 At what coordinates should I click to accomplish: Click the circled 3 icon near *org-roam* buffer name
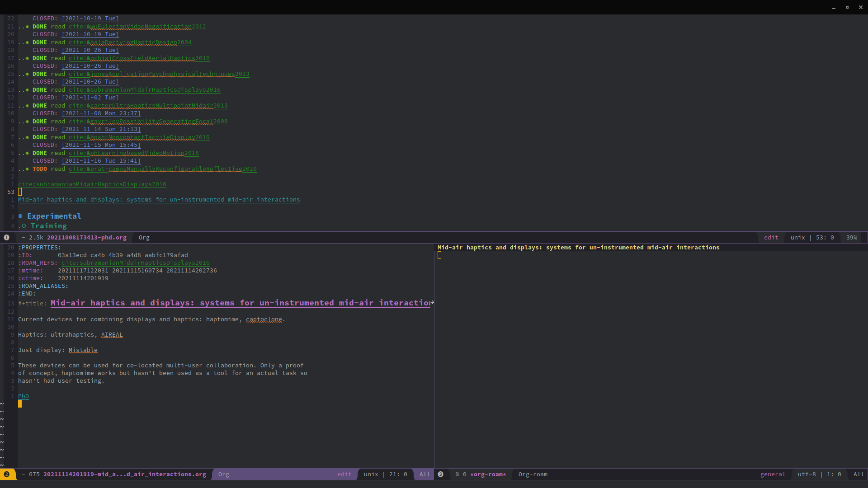pyautogui.click(x=441, y=474)
